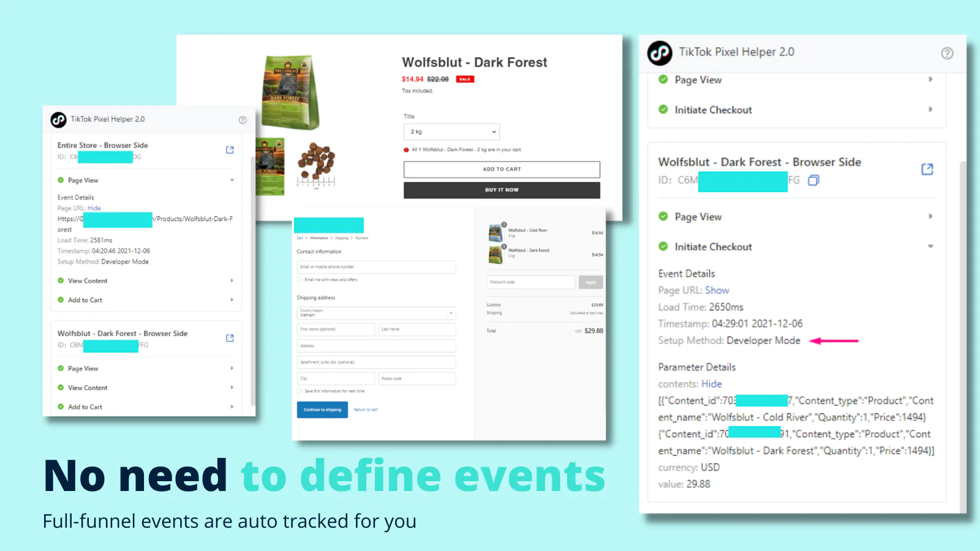
Task: Click the Add to Cart button on product page
Action: 502,170
